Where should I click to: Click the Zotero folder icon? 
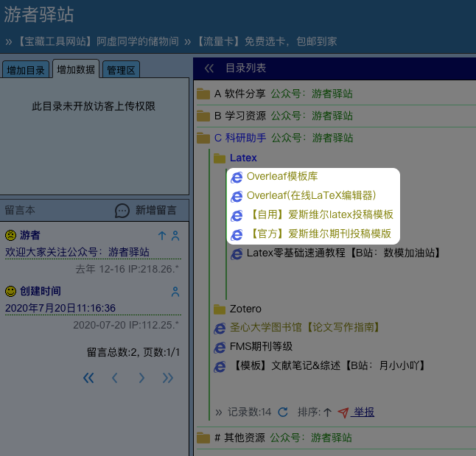click(220, 309)
